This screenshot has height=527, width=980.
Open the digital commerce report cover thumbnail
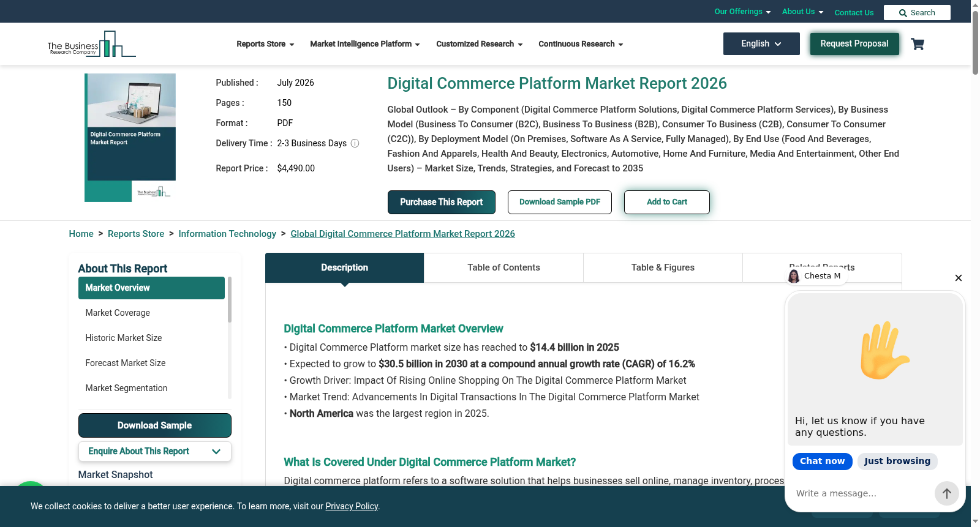pos(130,138)
